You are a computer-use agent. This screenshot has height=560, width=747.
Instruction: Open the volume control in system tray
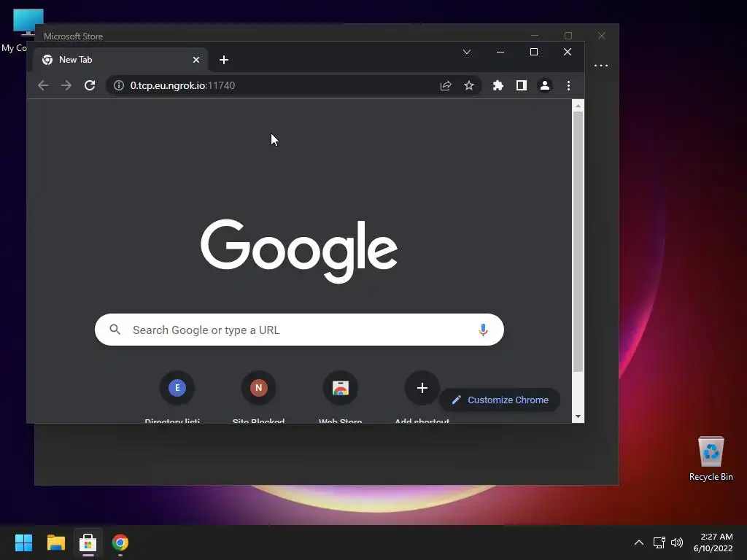pyautogui.click(x=676, y=542)
